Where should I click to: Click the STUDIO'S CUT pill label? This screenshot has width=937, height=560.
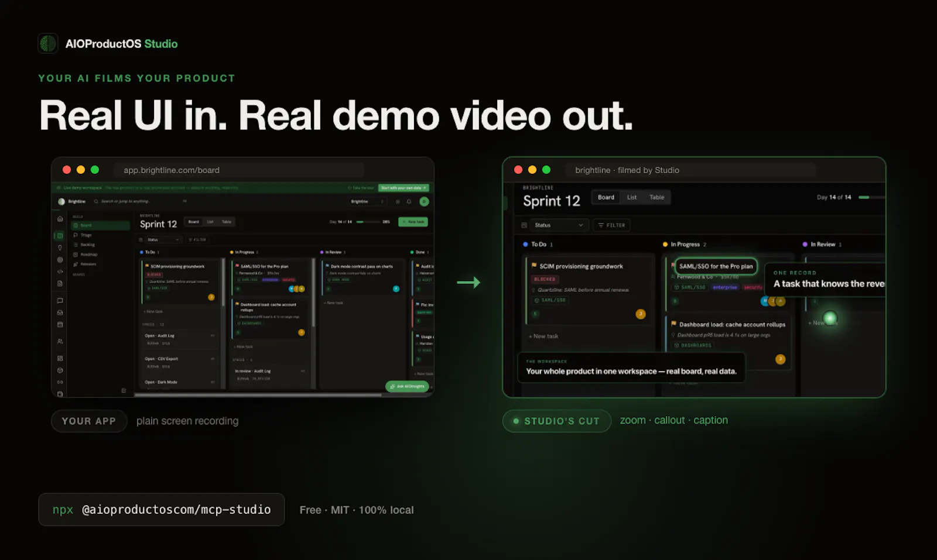(557, 421)
